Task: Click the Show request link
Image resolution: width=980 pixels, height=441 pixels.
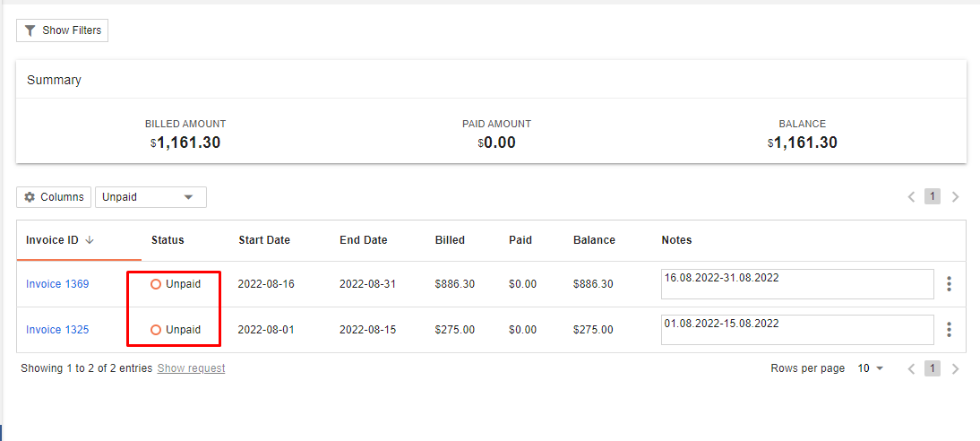Action: pos(191,368)
